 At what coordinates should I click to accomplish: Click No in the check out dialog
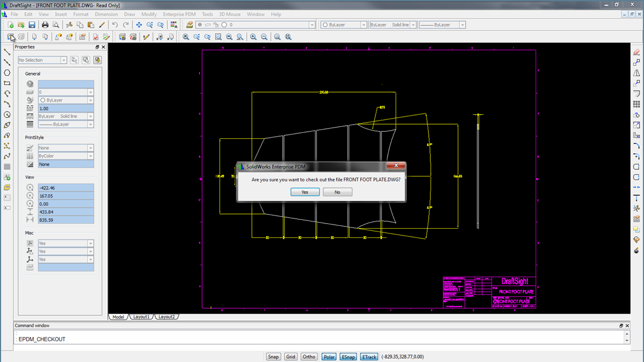(337, 192)
